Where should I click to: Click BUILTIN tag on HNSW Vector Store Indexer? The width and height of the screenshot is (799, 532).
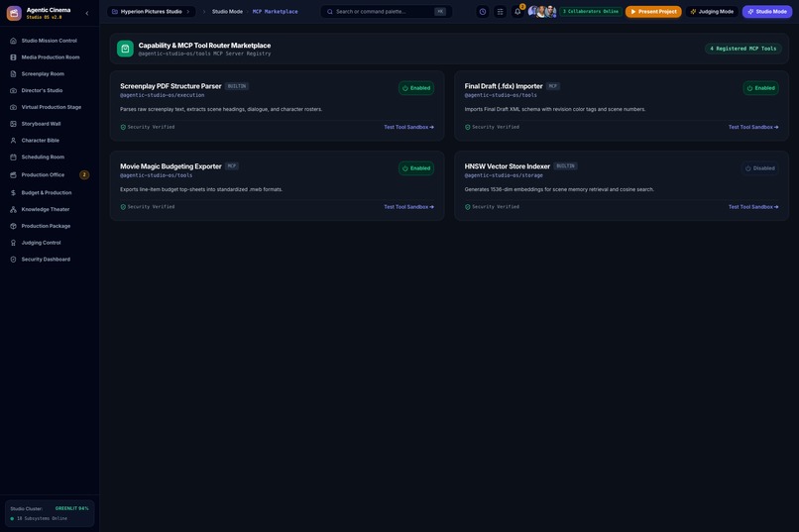coord(565,166)
